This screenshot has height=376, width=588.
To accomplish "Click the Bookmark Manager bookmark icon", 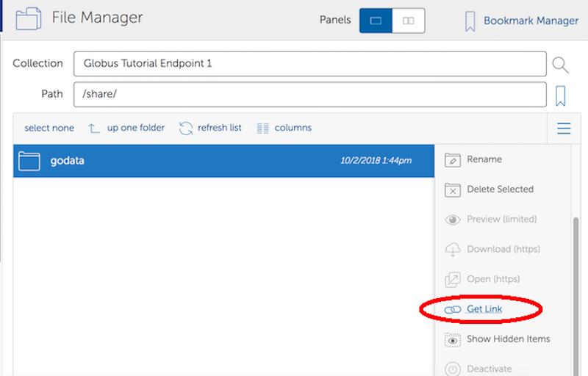I will [470, 21].
